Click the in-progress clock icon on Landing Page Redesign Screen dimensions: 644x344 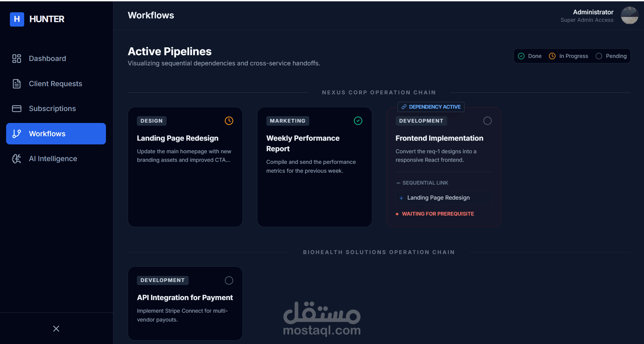229,121
